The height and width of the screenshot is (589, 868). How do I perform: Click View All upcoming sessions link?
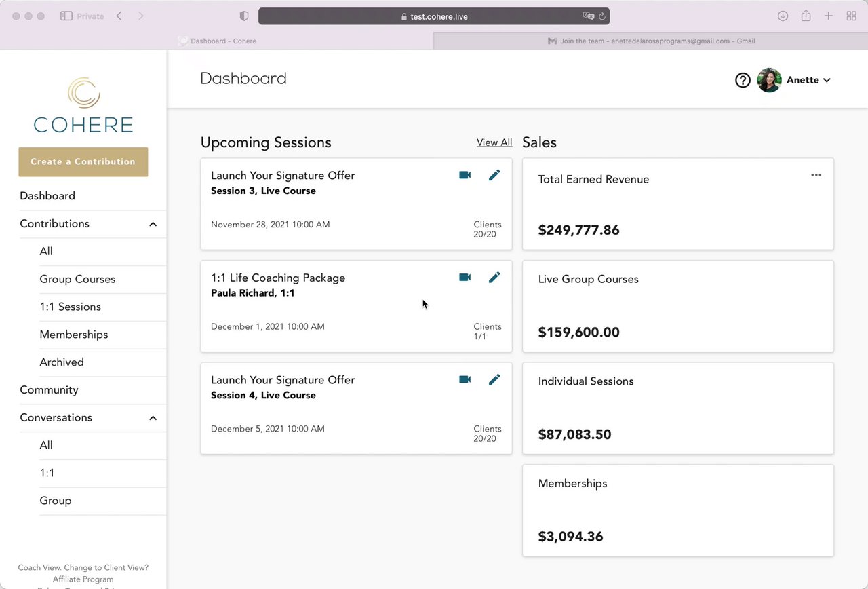(x=494, y=142)
